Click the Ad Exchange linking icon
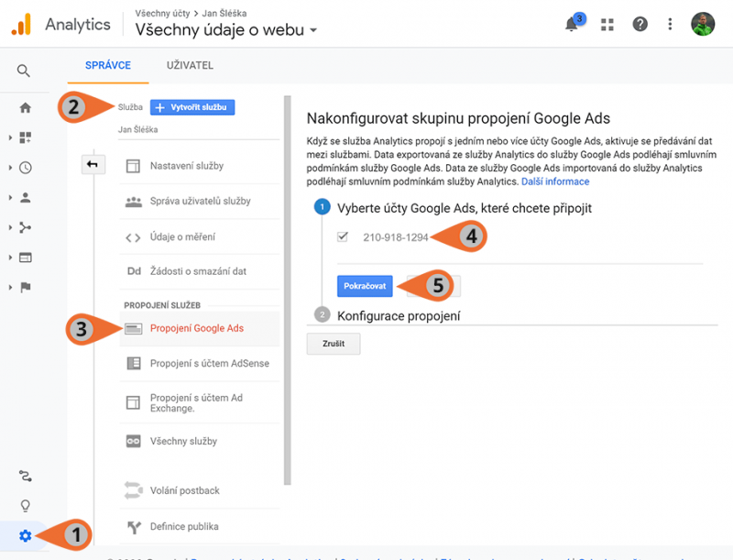This screenshot has height=560, width=733. click(x=133, y=402)
